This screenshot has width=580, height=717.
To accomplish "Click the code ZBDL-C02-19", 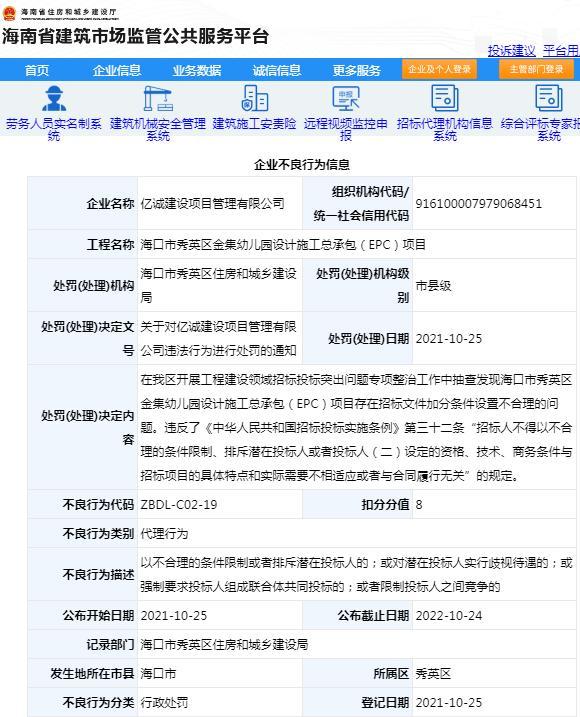I will [x=179, y=504].
